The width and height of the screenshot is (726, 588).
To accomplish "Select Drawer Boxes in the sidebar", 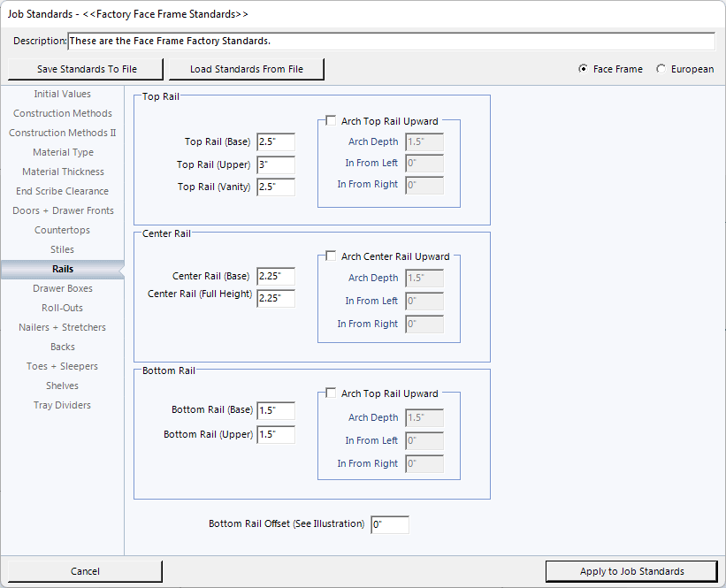I will [62, 288].
